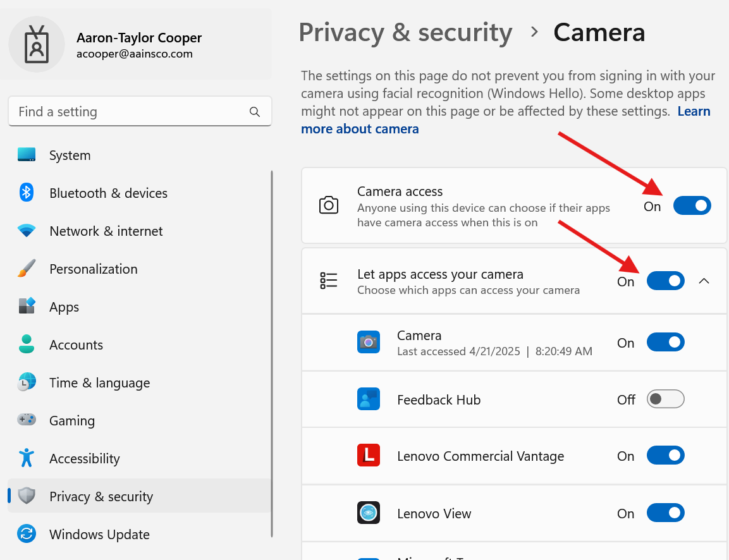Enable camera for Feedback Hub
Screen dimensions: 729x560
click(x=665, y=399)
